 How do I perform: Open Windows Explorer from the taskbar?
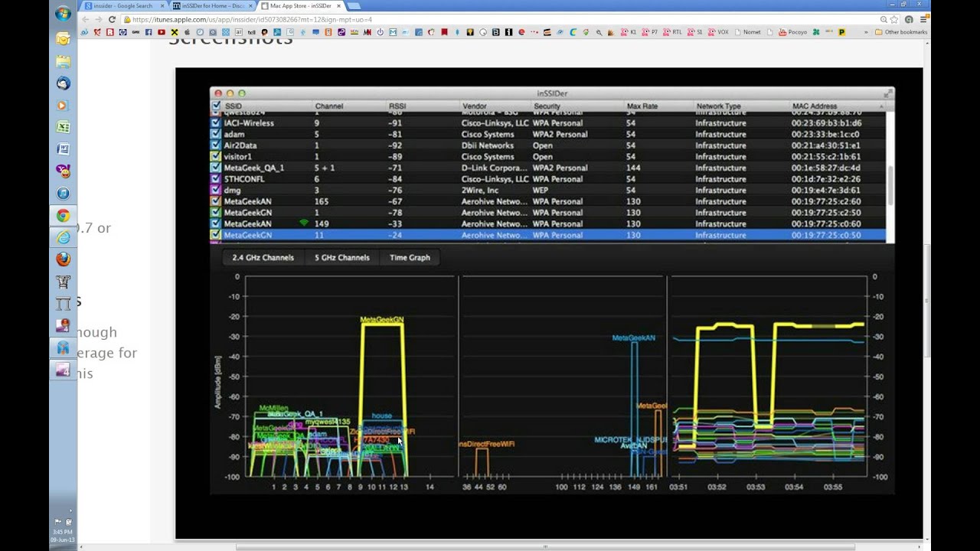coord(63,61)
